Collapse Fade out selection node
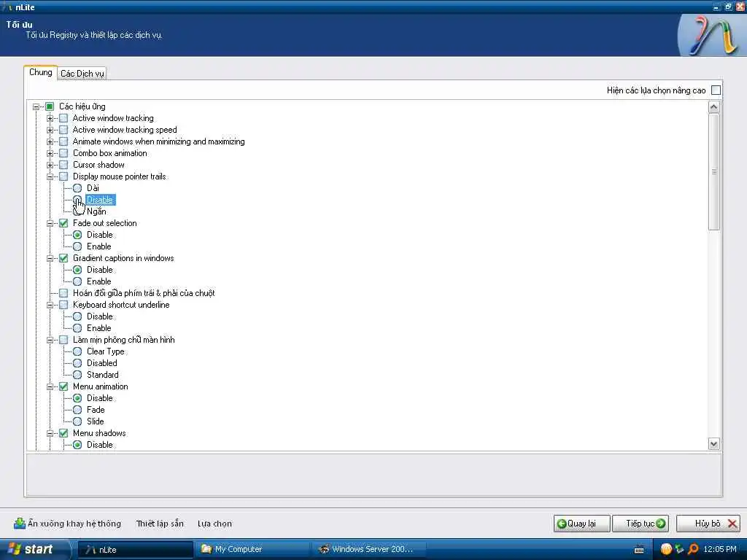 click(x=50, y=223)
